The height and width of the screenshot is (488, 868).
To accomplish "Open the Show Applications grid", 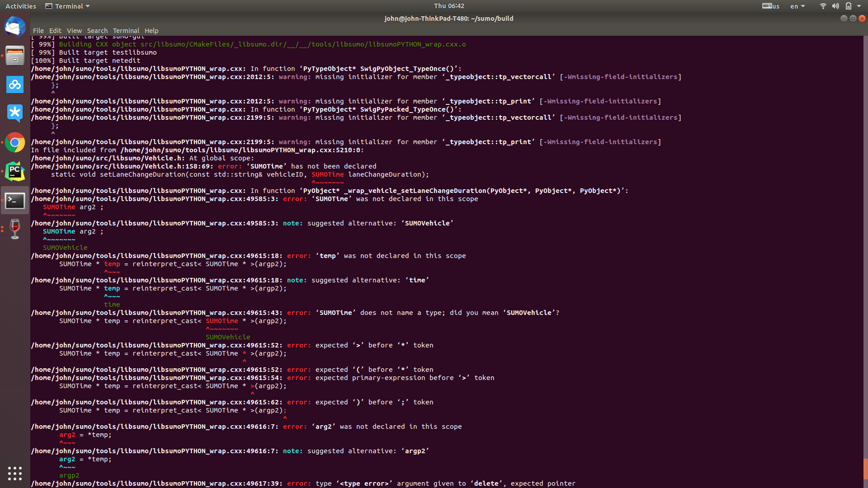I will point(15,474).
